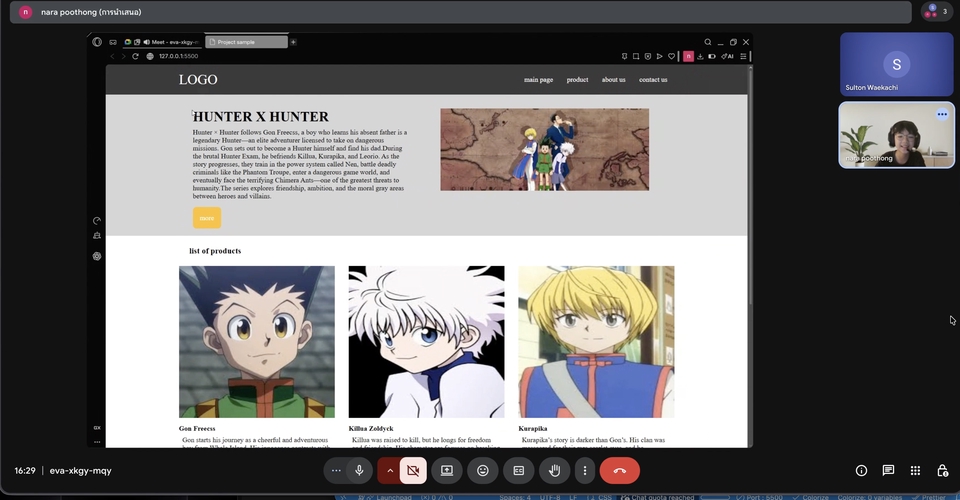Click the webpage vertical scrollbar
960x500 pixels.
click(750, 184)
